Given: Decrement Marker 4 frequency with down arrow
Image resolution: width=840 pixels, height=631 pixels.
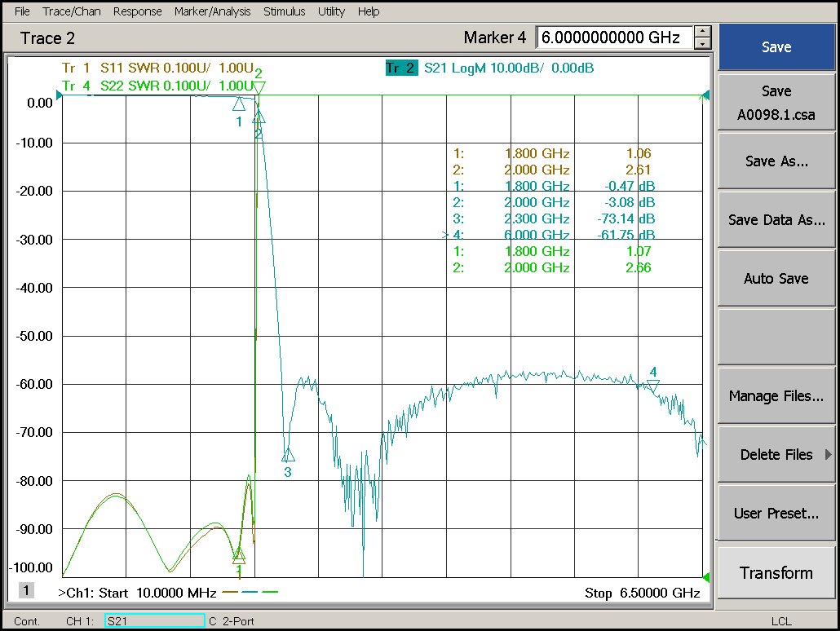Looking at the screenshot, I should click(x=702, y=43).
